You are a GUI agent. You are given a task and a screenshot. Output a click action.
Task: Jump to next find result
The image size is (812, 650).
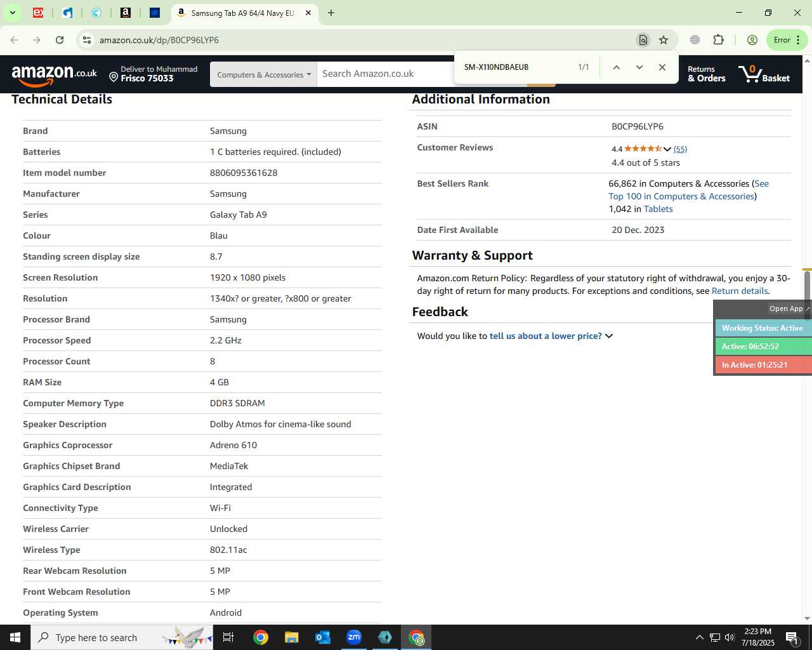pyautogui.click(x=639, y=67)
